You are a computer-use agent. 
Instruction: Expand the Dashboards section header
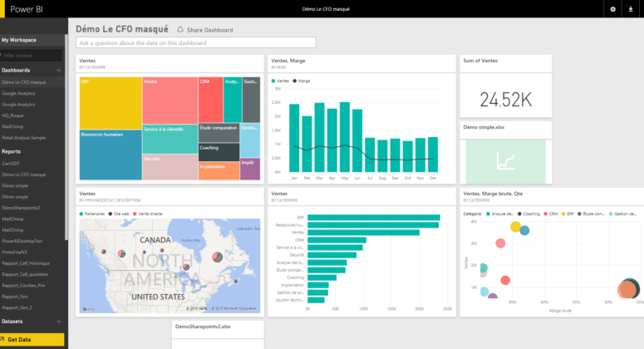tap(16, 70)
